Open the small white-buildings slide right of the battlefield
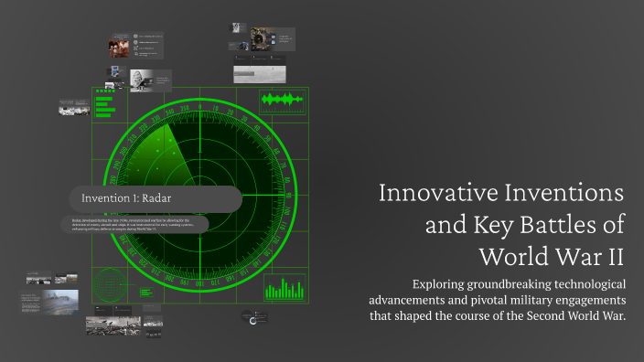644x362 pixels. [153, 321]
